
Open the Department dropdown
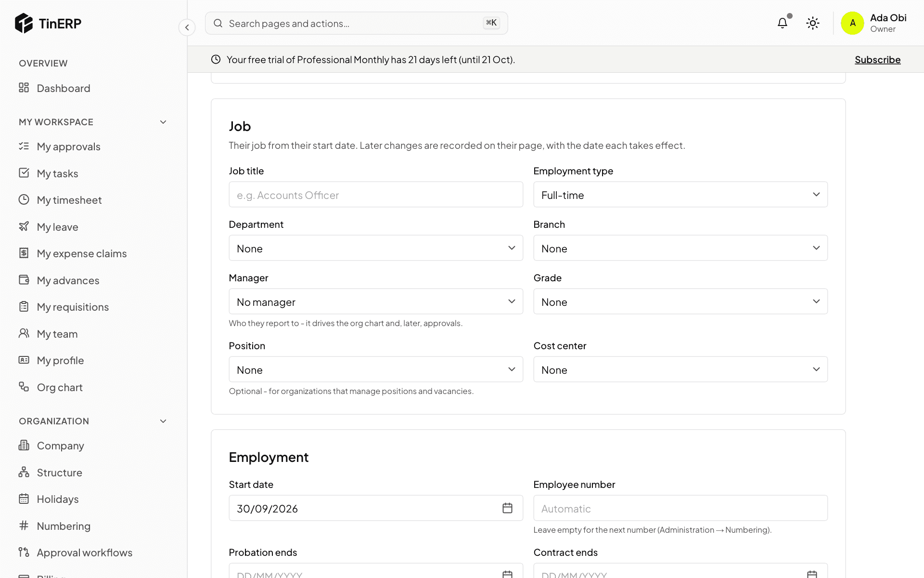tap(376, 248)
